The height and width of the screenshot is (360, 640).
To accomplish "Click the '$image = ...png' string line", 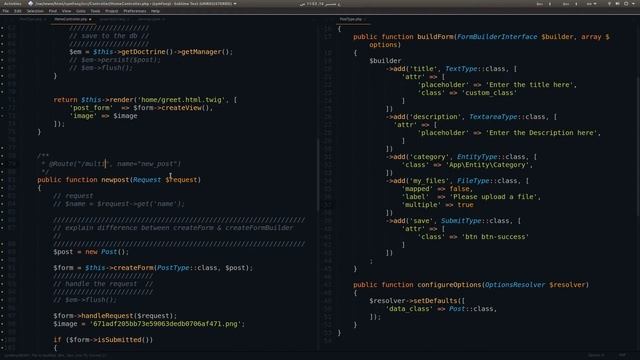I will (149, 324).
